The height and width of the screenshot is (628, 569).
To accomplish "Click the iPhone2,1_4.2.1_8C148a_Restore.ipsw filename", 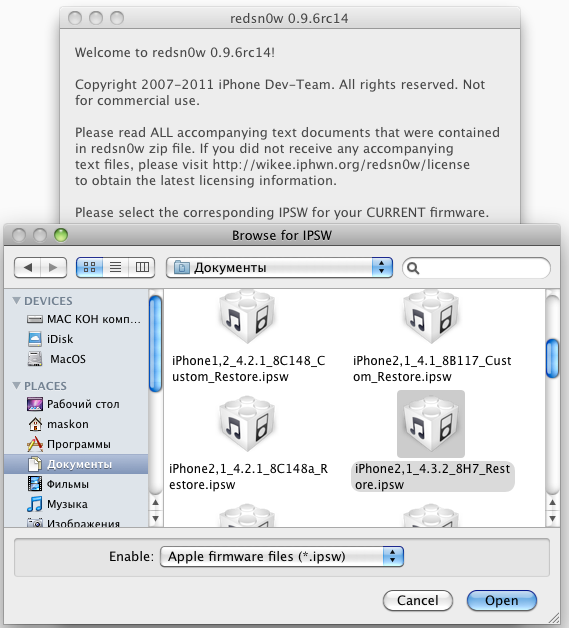I will pos(248,477).
